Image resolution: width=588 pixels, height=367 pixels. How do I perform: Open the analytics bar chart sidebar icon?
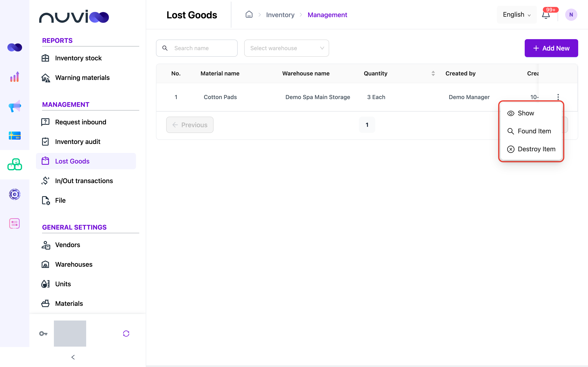click(14, 77)
